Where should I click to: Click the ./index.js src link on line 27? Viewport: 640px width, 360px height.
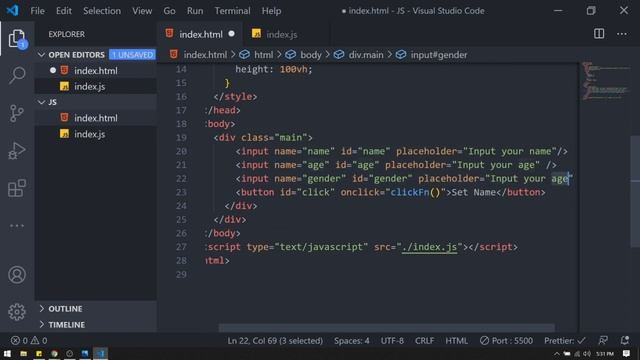click(x=429, y=247)
